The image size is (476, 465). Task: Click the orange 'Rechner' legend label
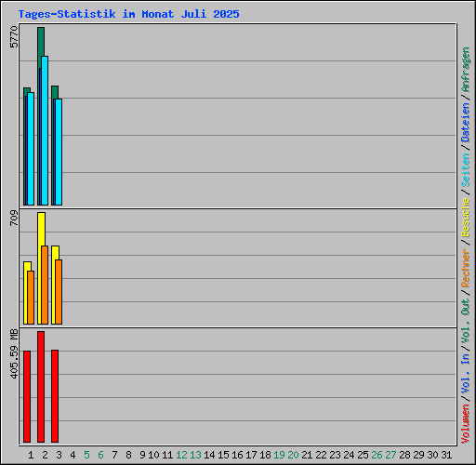(466, 268)
